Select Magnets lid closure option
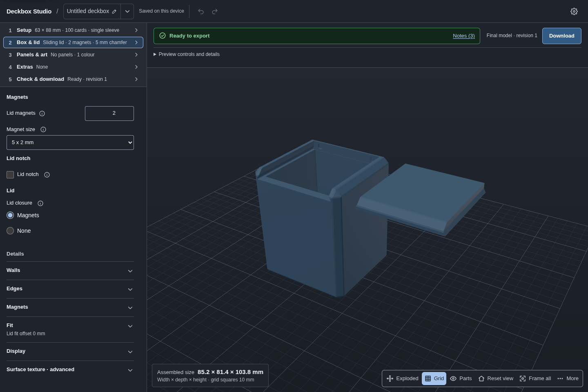This screenshot has width=588, height=392. (10, 215)
